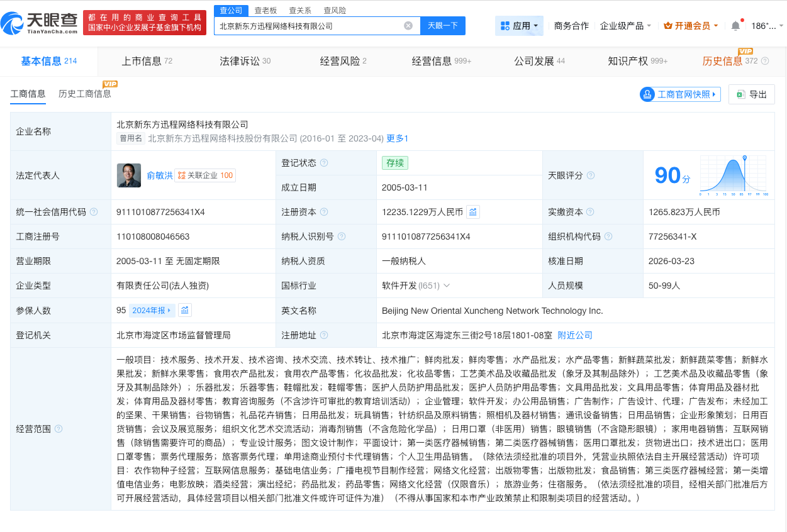The height and width of the screenshot is (532, 787).
Task: Expand the 企业级产品 menu
Action: click(x=626, y=26)
